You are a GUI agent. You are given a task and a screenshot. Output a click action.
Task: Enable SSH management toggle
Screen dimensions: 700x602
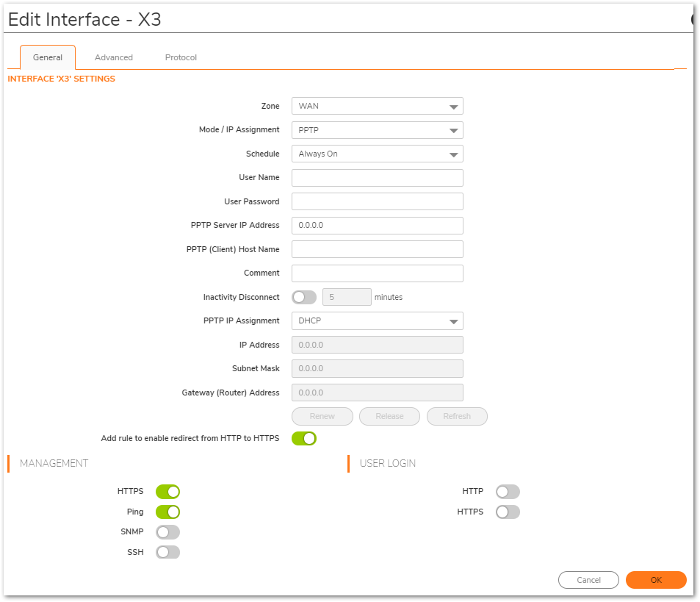(x=167, y=552)
